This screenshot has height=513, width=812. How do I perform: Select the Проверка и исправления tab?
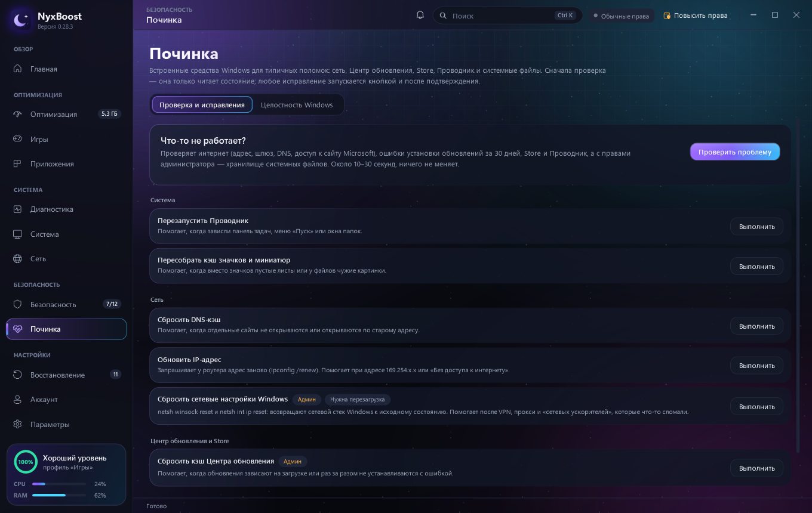202,105
